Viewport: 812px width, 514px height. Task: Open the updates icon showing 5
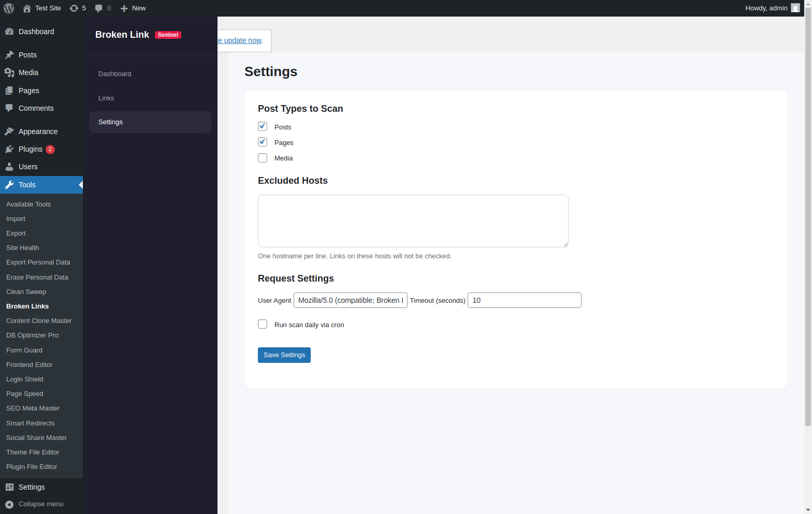pos(74,8)
